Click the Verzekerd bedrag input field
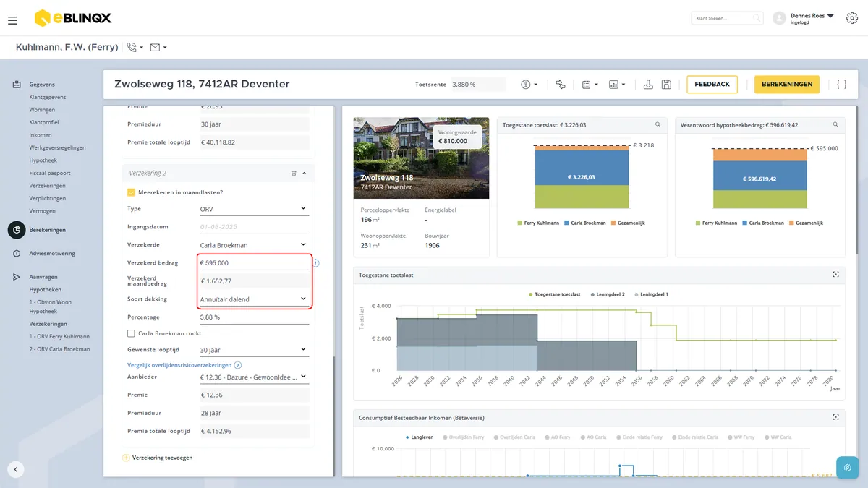Image resolution: width=868 pixels, height=488 pixels. coord(254,263)
